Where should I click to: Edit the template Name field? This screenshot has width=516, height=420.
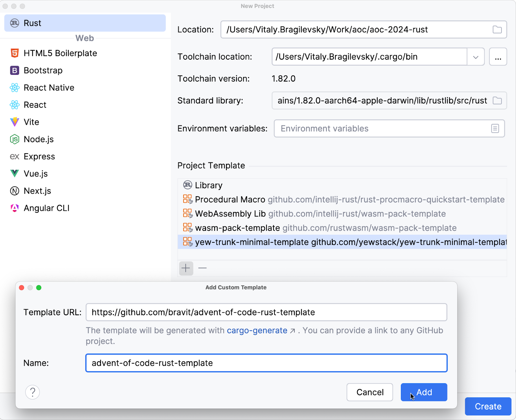tap(266, 363)
